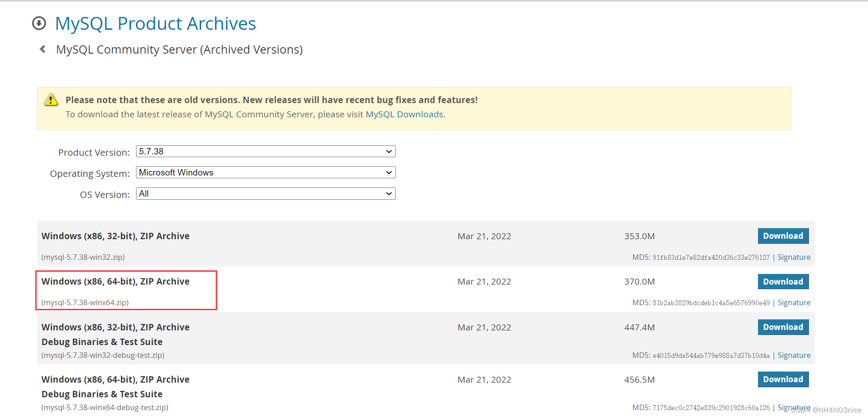The width and height of the screenshot is (868, 417).
Task: Click the file name mysql-5.7.38-win32.zip
Action: [x=83, y=257]
